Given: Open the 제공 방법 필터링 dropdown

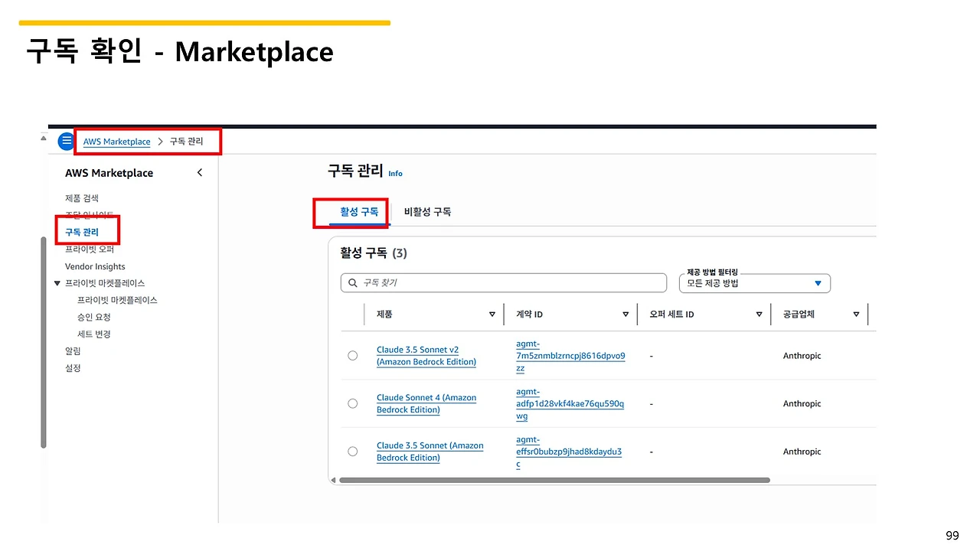Looking at the screenshot, I should [755, 283].
